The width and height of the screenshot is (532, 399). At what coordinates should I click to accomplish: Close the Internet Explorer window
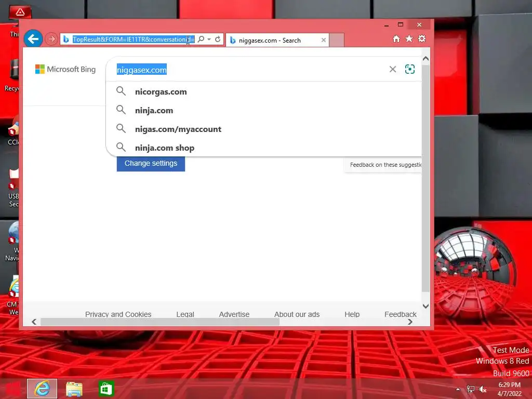pos(419,24)
